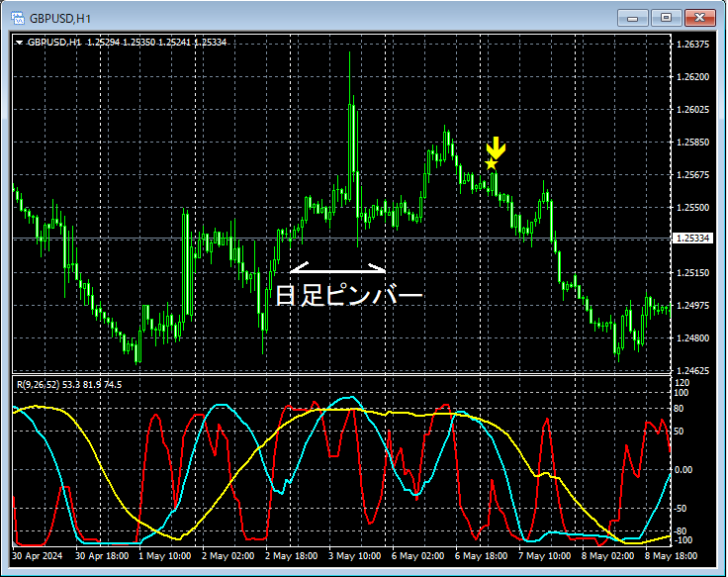Click the 2 May 18:00 time label
The width and height of the screenshot is (728, 577).
(x=292, y=556)
